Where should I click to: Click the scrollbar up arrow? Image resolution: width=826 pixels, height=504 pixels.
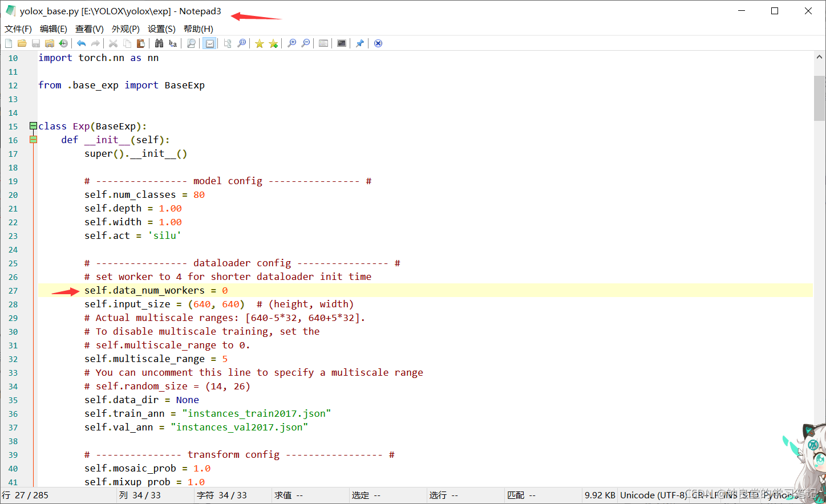[x=819, y=57]
